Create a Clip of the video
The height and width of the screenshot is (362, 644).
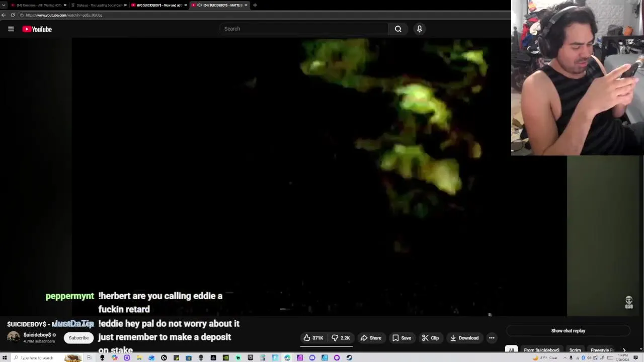430,338
